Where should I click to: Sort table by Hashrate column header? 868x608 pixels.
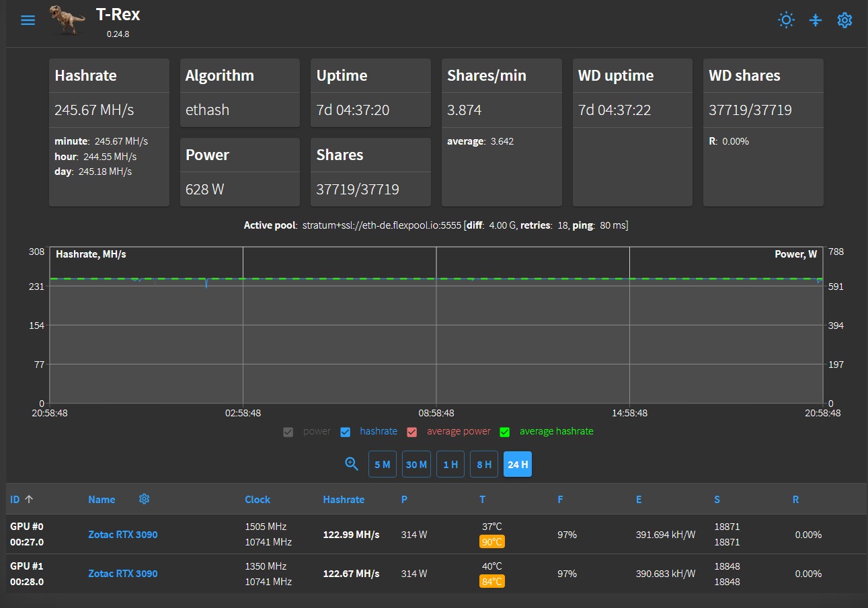tap(344, 500)
